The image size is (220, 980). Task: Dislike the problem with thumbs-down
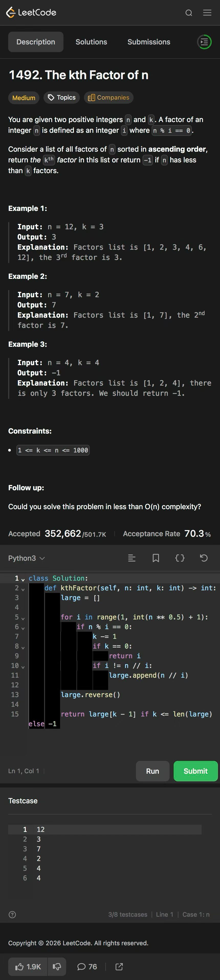click(57, 967)
